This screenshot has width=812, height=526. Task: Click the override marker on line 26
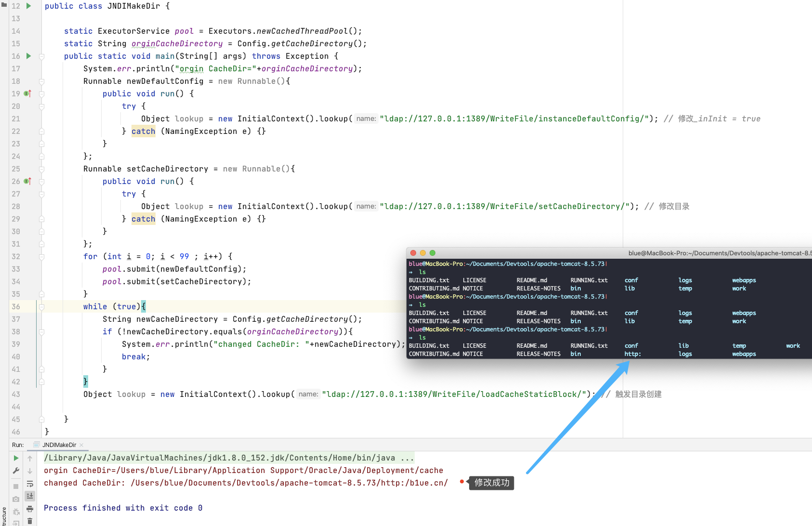click(x=27, y=181)
